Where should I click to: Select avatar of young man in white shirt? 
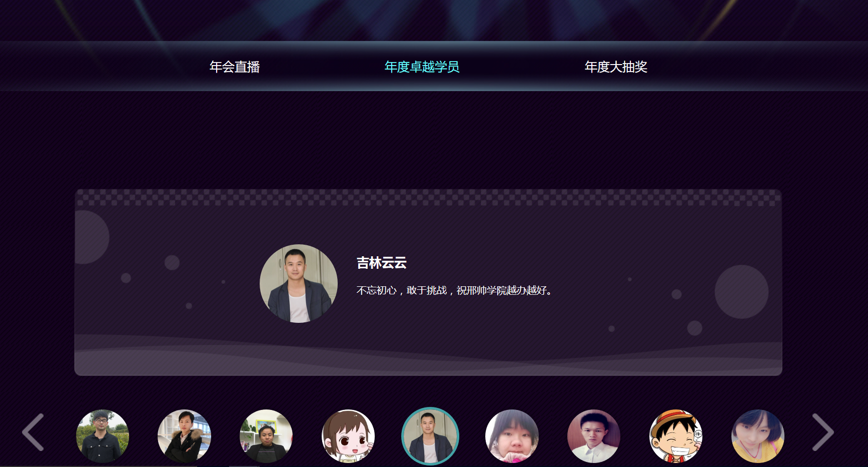[x=594, y=436]
